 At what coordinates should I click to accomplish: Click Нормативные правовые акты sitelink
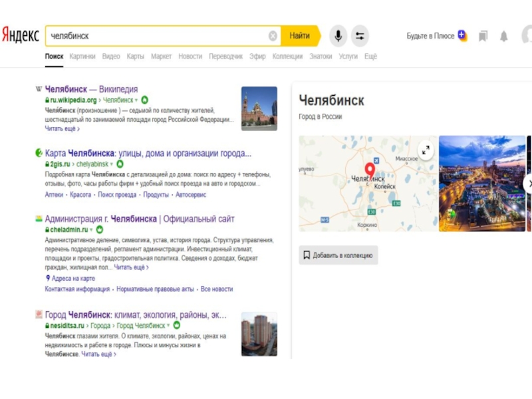155,289
